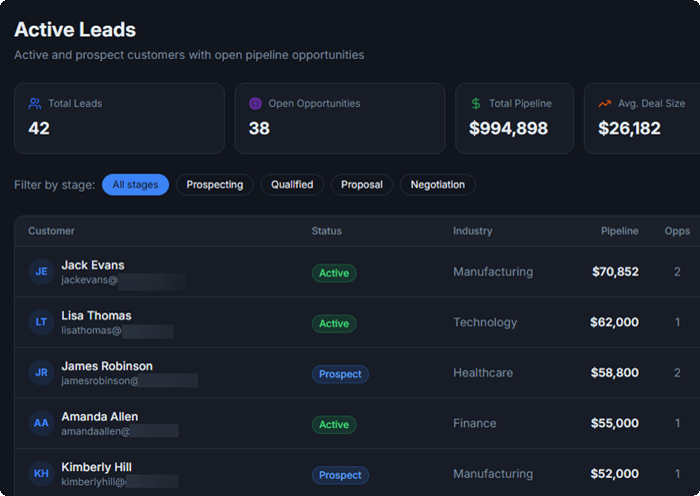The height and width of the screenshot is (496, 700).
Task: Click Manufacturing in Jack Evans's row
Action: click(493, 272)
